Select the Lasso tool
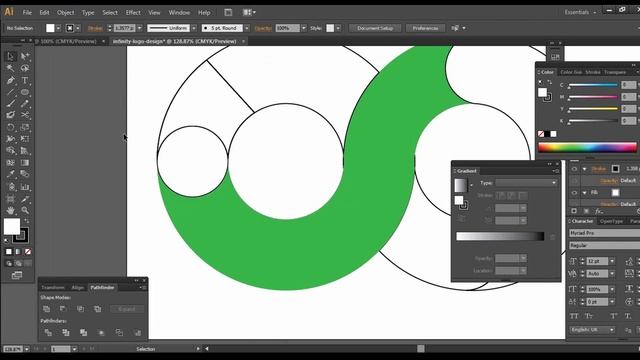 pyautogui.click(x=25, y=68)
